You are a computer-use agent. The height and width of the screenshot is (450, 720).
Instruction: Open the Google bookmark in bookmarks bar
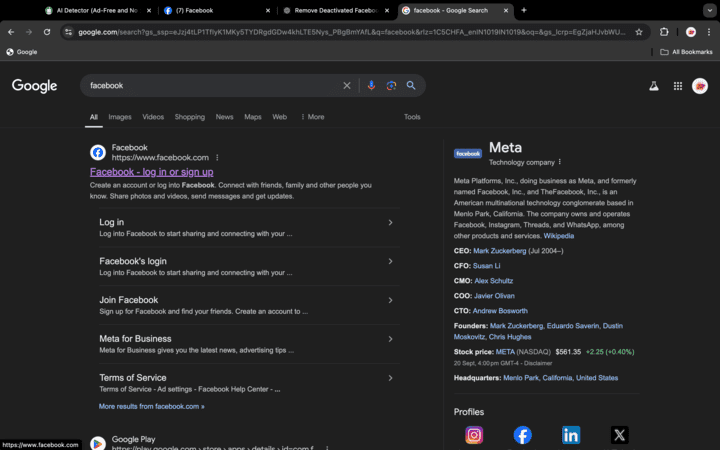coord(22,52)
